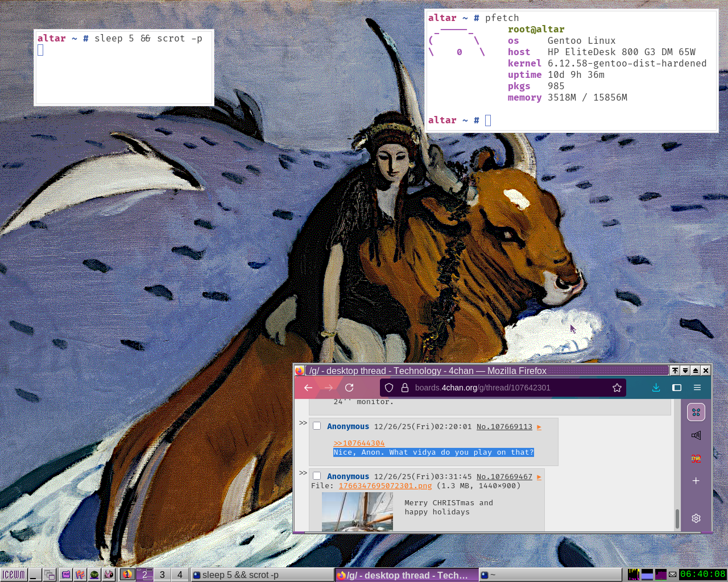Switch to workspace 1
The image size is (728, 582).
127,575
